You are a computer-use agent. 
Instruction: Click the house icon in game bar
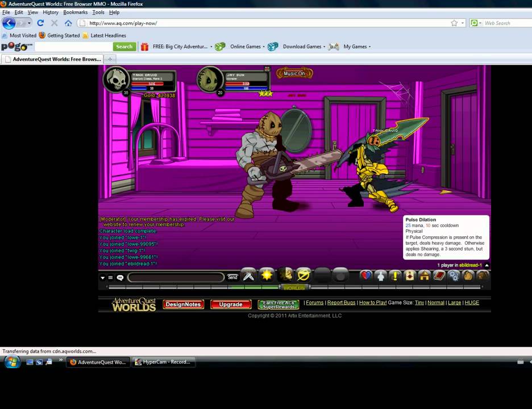425,276
